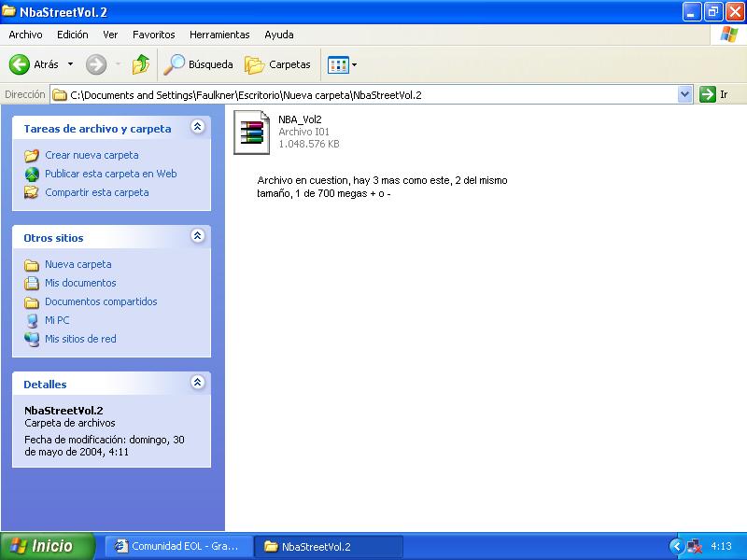Open the Vistas dropdown arrow

[x=354, y=64]
